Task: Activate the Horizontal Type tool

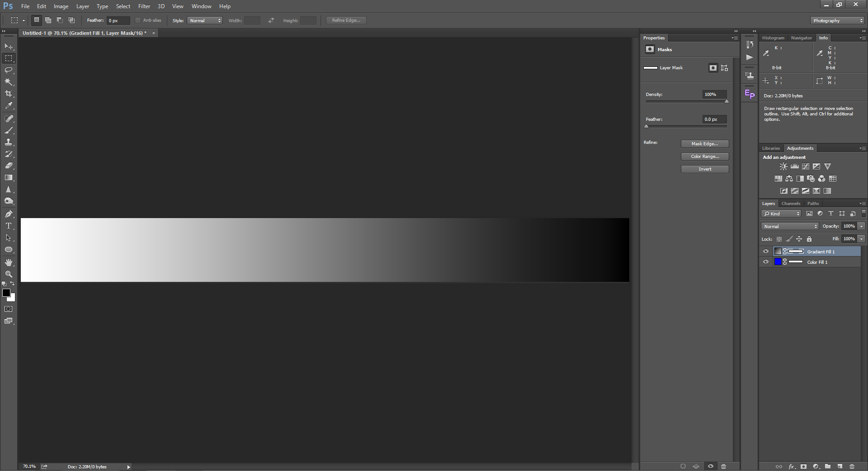Action: tap(9, 226)
